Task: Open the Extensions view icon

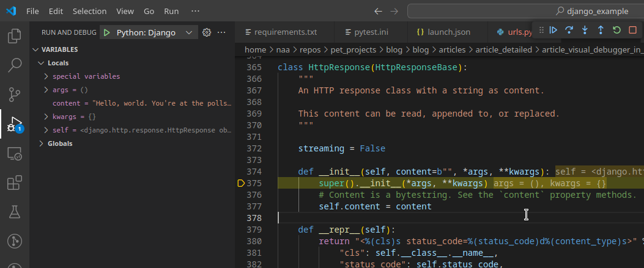Action: click(x=15, y=183)
